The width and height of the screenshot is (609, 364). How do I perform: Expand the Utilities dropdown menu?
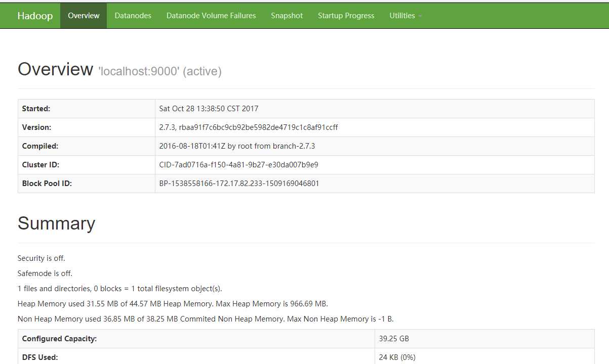pos(405,16)
